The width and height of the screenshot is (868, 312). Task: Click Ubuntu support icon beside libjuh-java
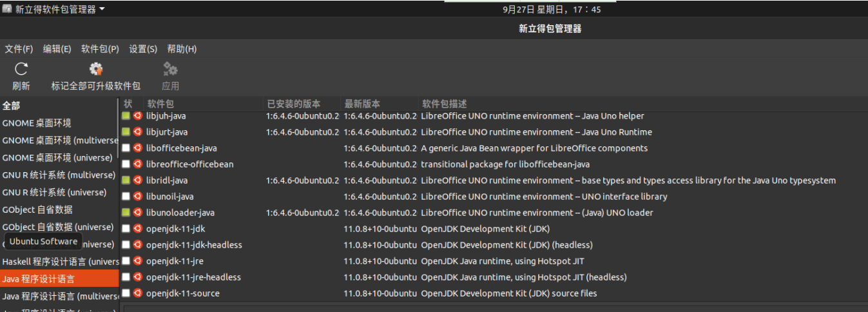[137, 116]
